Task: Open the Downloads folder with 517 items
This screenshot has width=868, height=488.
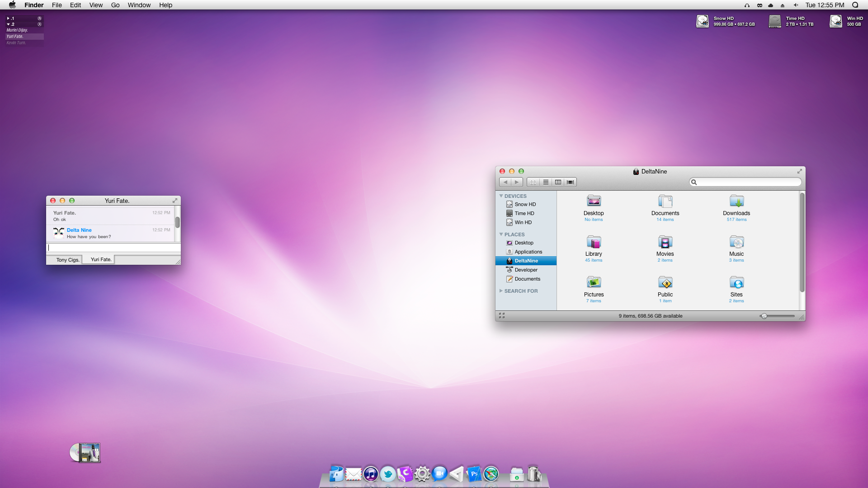Action: click(x=736, y=201)
